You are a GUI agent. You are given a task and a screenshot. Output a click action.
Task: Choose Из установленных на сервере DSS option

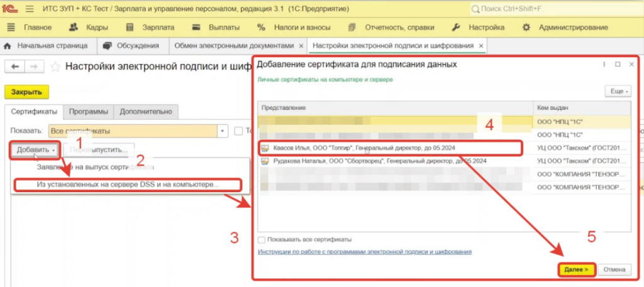pos(127,185)
